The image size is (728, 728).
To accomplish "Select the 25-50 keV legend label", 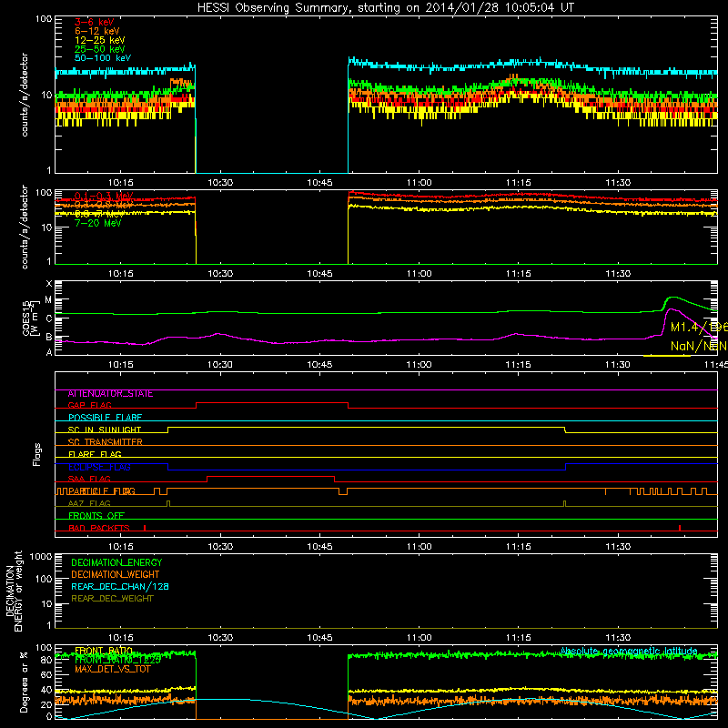I will coord(100,49).
